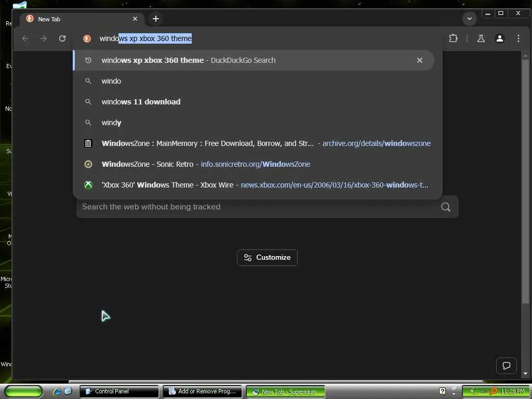Viewport: 532px width, 399px height.
Task: Go back with the left arrow
Action: (x=25, y=38)
